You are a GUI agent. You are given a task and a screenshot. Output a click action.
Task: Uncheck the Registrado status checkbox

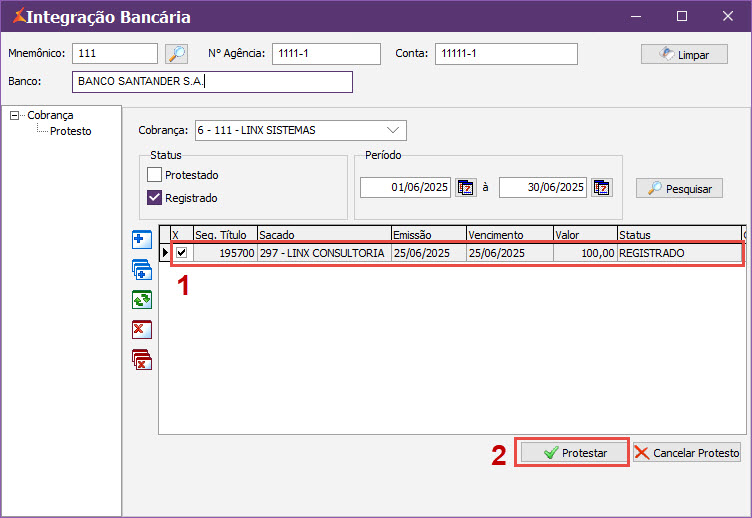tap(154, 198)
